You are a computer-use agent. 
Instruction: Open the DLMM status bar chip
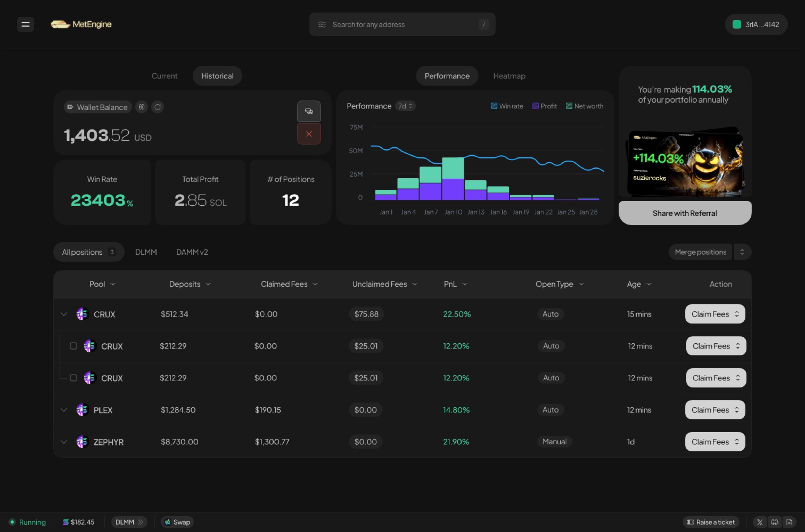(x=129, y=522)
